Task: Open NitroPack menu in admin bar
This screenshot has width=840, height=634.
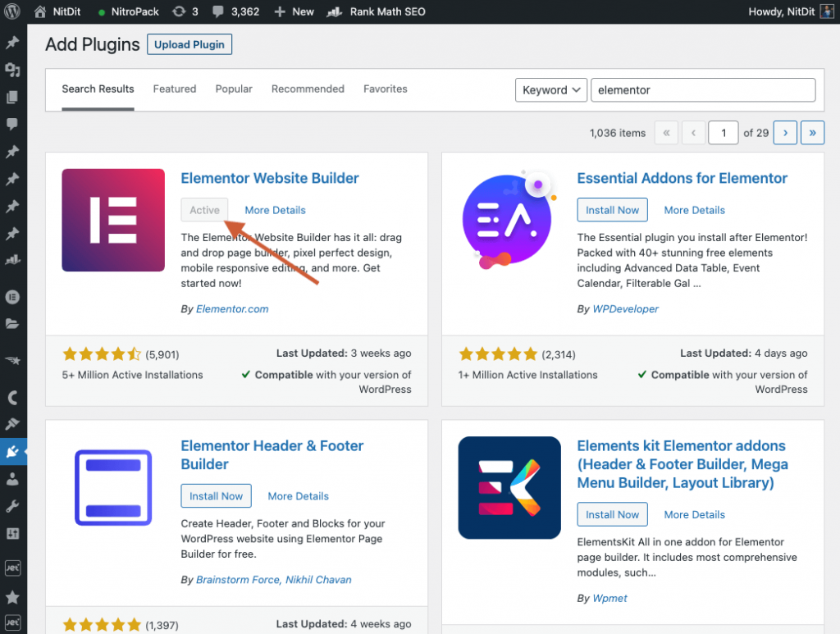Action: [135, 11]
